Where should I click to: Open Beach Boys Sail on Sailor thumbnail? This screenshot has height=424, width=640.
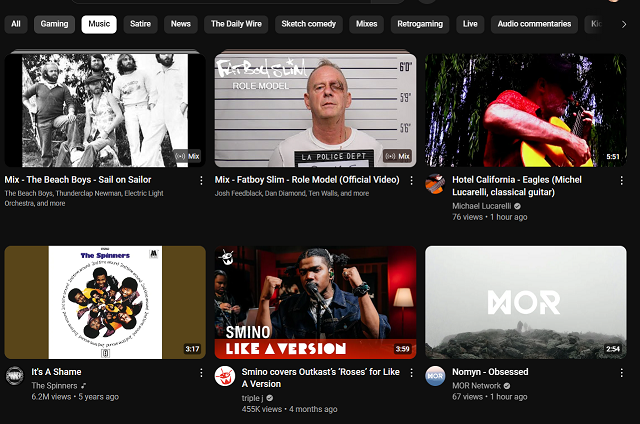coord(105,110)
